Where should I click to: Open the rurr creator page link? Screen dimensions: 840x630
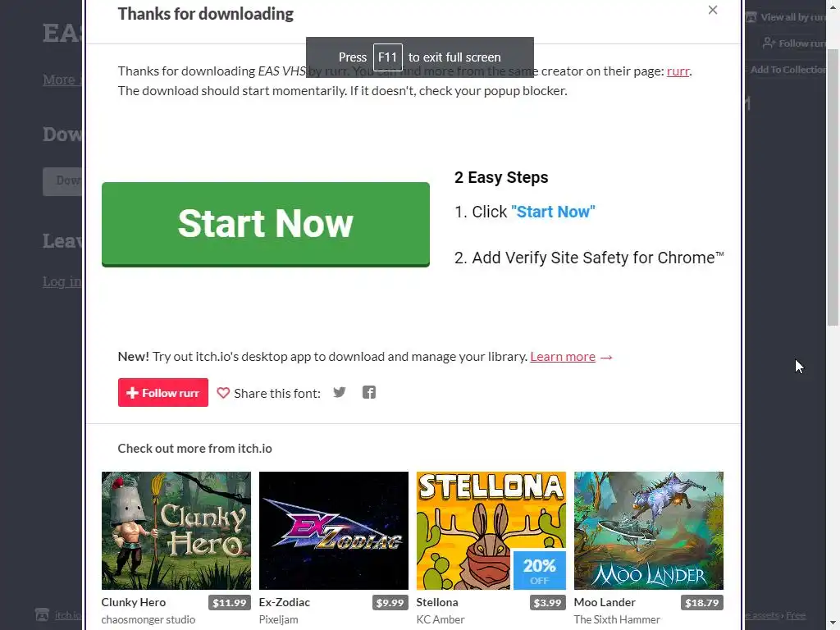tap(678, 71)
